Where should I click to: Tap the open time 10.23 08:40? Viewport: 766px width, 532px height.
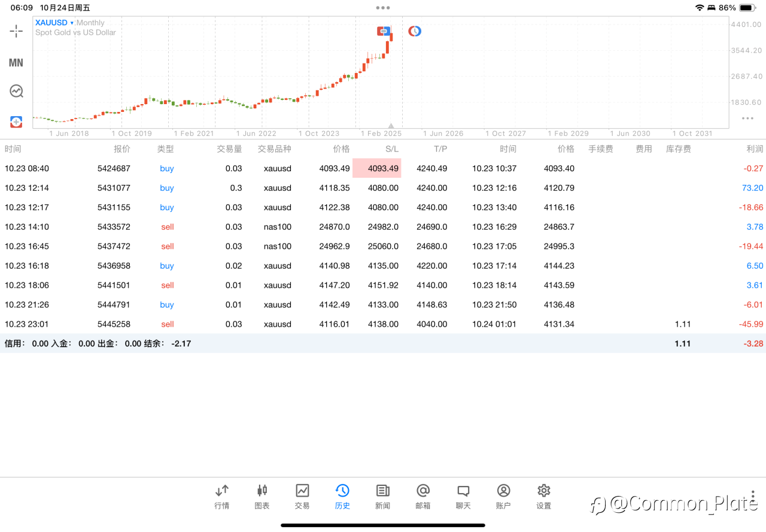27,169
